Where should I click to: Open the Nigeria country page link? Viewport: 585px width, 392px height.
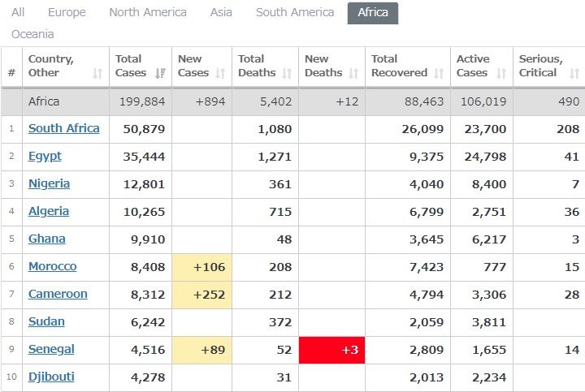(x=49, y=183)
